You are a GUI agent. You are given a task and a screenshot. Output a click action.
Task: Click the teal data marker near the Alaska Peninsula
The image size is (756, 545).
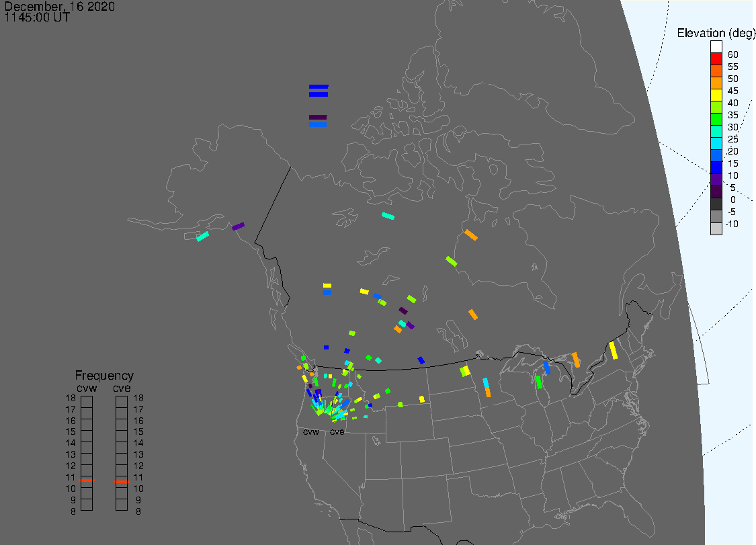[202, 237]
